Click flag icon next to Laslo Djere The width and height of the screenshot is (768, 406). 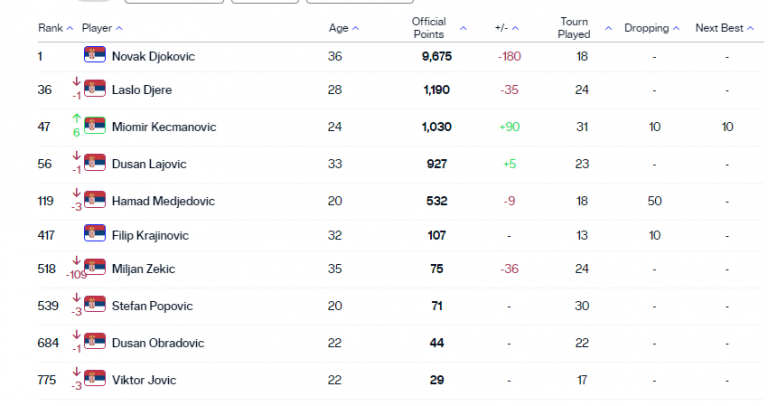click(x=95, y=90)
